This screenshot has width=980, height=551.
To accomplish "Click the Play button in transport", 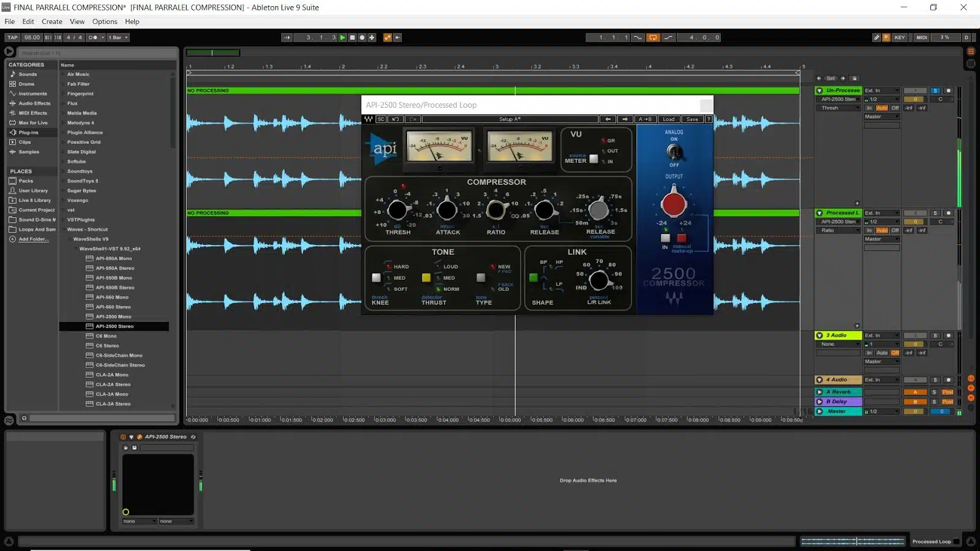I will (x=342, y=37).
